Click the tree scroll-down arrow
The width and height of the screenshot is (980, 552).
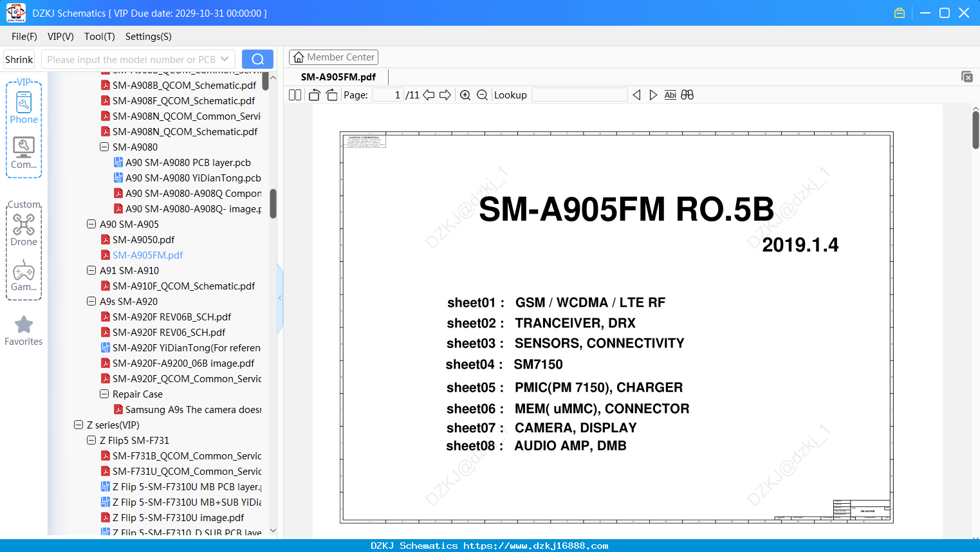coord(273,531)
